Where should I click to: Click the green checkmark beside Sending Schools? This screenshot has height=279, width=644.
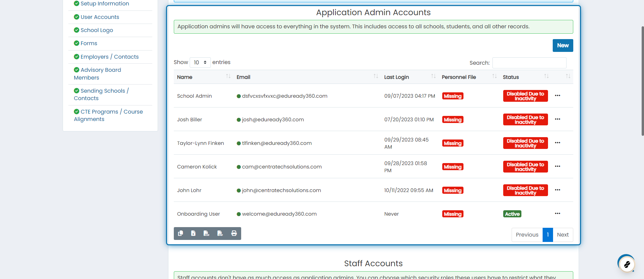76,91
